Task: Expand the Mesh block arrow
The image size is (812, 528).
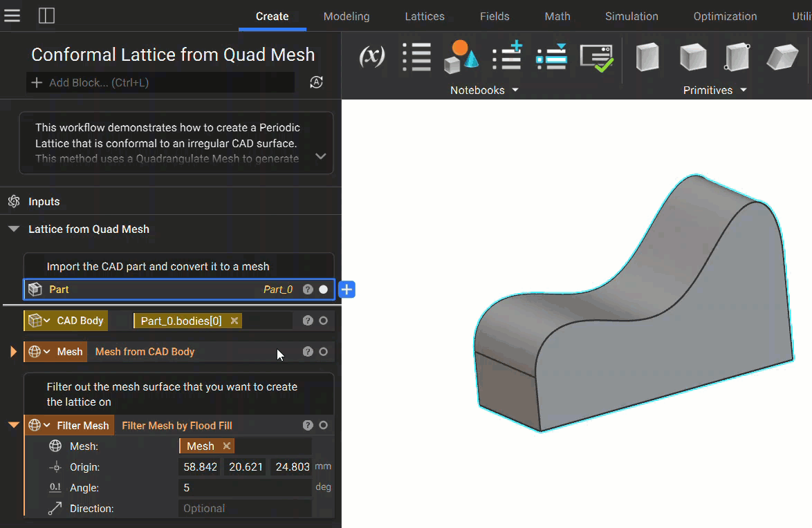Action: pos(13,352)
